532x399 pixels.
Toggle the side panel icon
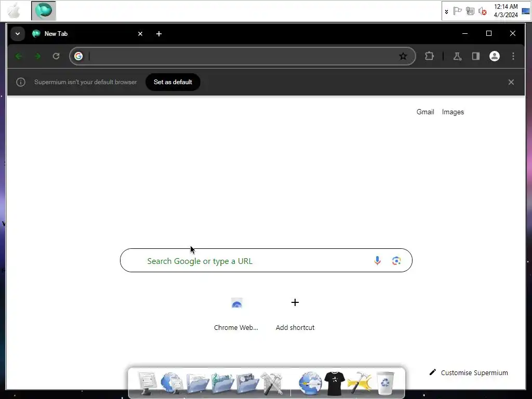pos(476,56)
